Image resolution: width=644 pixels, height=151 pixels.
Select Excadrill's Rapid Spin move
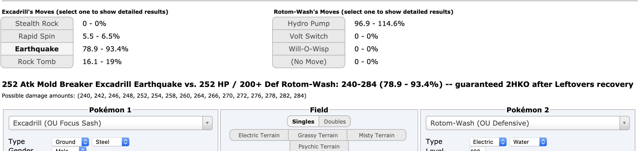[x=37, y=36]
